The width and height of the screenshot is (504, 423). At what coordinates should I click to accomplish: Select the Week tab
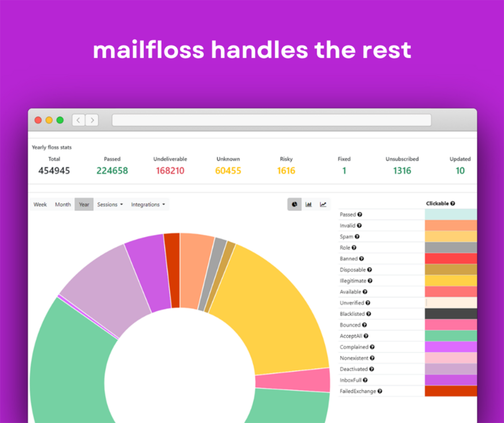point(40,204)
